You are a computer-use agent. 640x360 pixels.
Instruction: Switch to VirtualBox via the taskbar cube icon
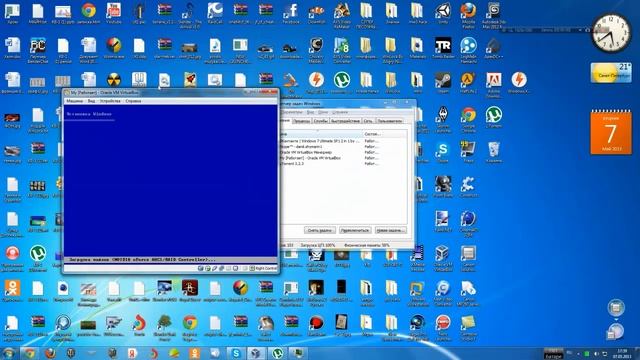tap(256, 353)
